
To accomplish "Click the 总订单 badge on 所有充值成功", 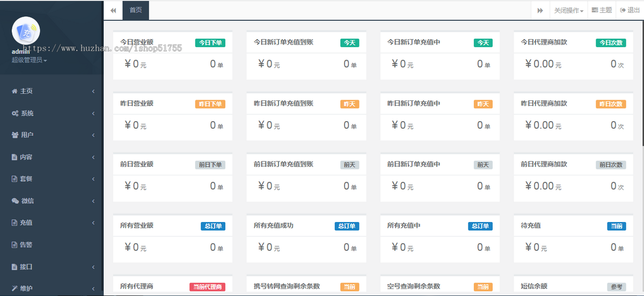I will click(347, 226).
